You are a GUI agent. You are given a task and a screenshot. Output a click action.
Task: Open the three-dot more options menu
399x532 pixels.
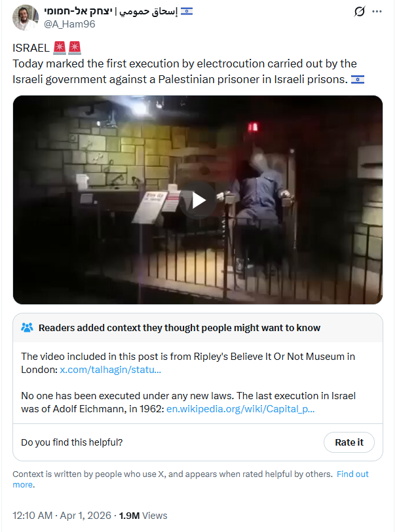pyautogui.click(x=377, y=12)
